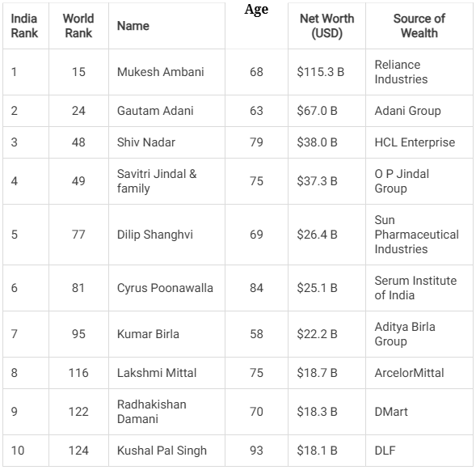Select the Mukesh Ambani name cell

(x=166, y=72)
